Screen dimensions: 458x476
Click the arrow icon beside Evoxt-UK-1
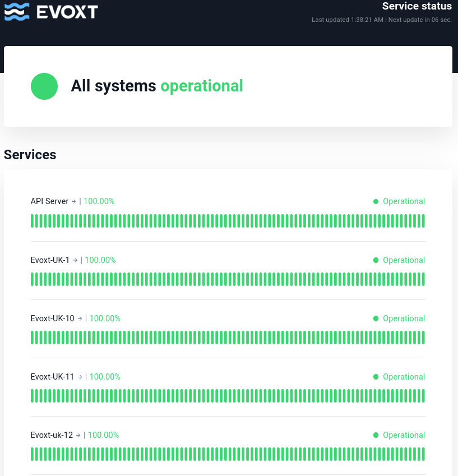coord(75,260)
